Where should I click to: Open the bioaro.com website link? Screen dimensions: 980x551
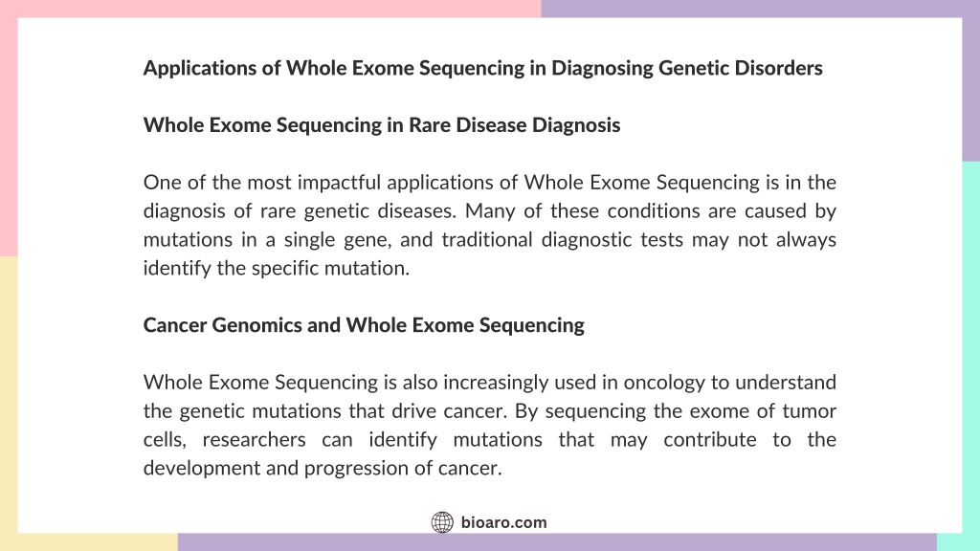click(503, 522)
